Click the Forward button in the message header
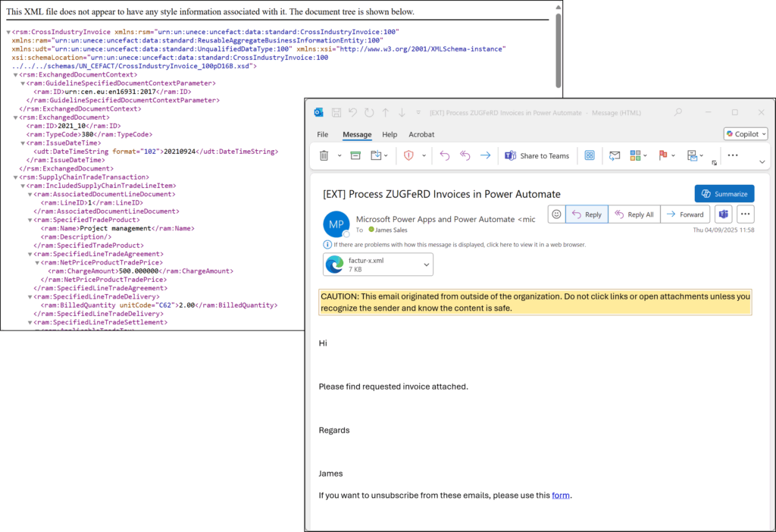The width and height of the screenshot is (776, 532). pyautogui.click(x=685, y=214)
